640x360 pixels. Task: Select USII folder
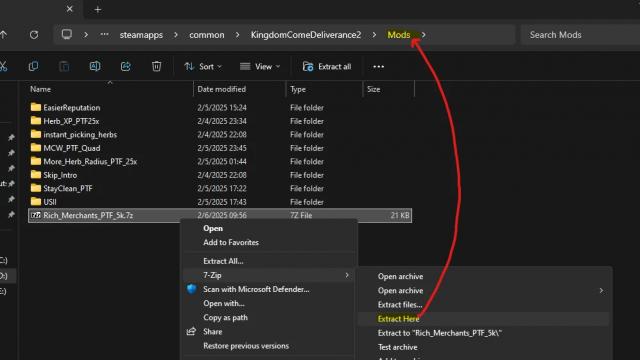pyautogui.click(x=50, y=202)
